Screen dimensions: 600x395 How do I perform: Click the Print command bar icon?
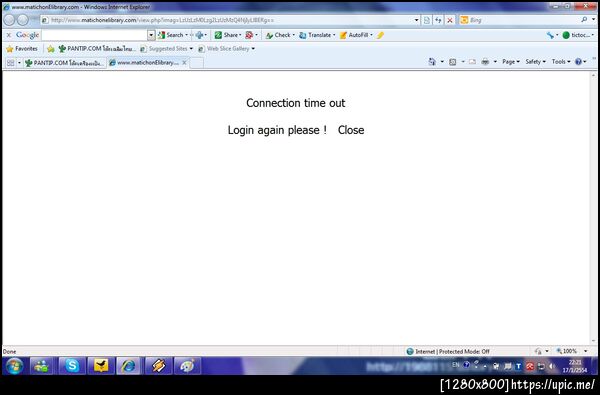click(x=485, y=62)
